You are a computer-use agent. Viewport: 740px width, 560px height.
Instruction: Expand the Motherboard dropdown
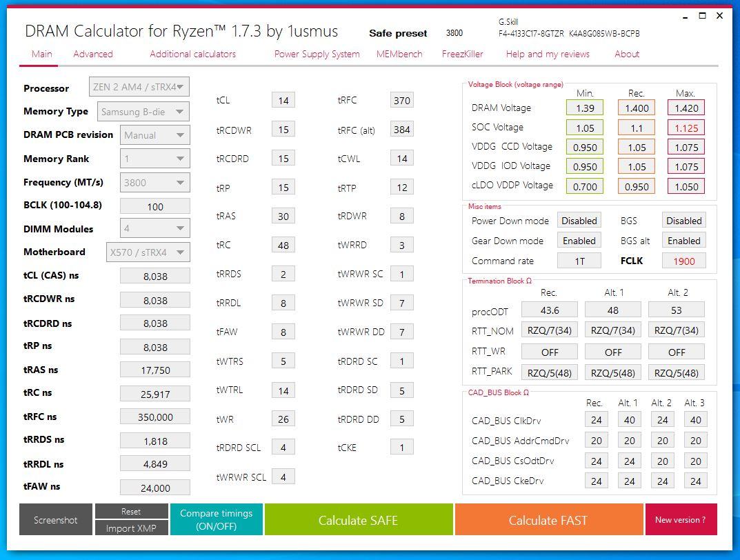coord(148,252)
